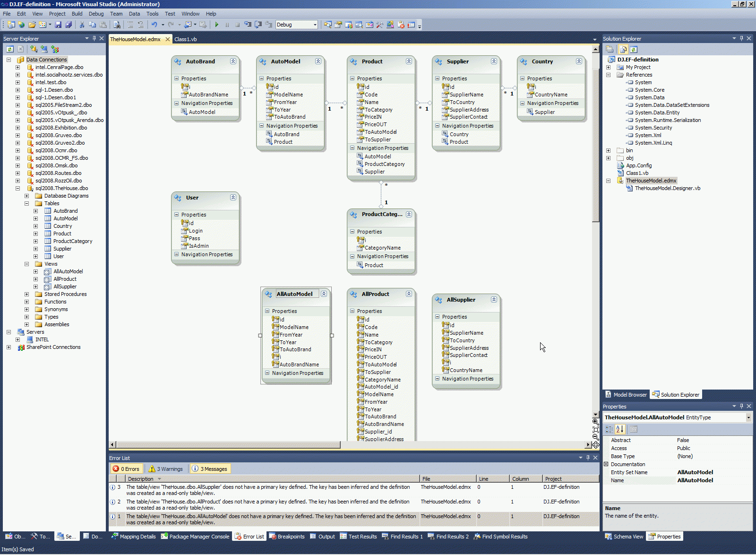Open the Tools menu
The image size is (756, 555).
tap(152, 14)
